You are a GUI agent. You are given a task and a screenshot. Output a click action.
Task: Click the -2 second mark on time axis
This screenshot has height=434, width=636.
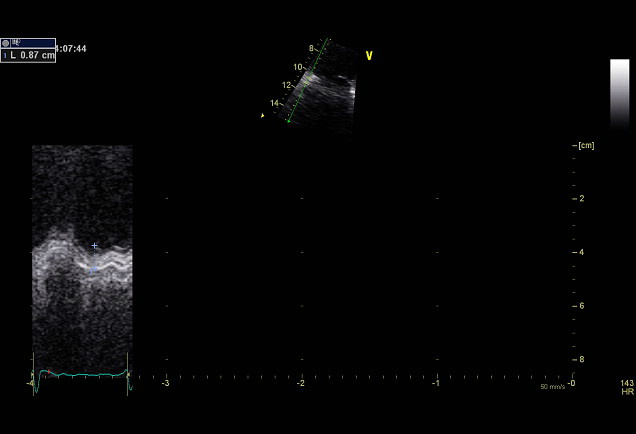301,382
